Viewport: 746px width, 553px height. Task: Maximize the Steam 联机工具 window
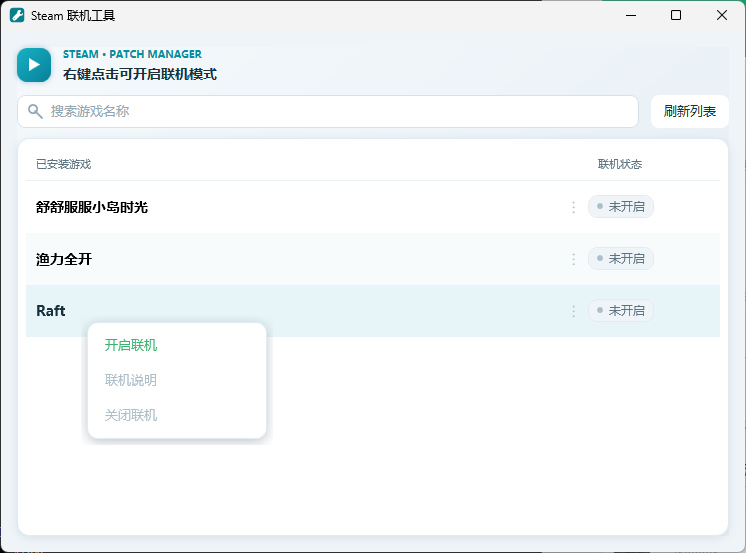click(676, 15)
